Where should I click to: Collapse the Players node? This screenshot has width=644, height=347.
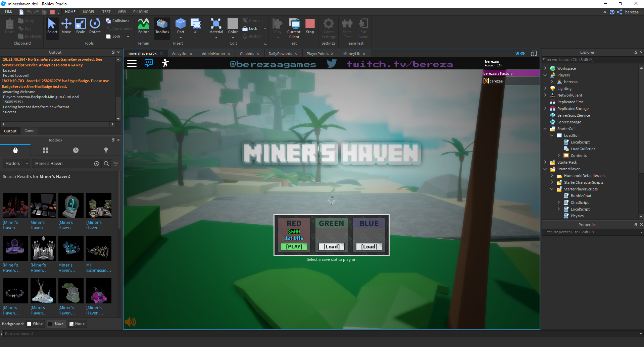pyautogui.click(x=545, y=75)
